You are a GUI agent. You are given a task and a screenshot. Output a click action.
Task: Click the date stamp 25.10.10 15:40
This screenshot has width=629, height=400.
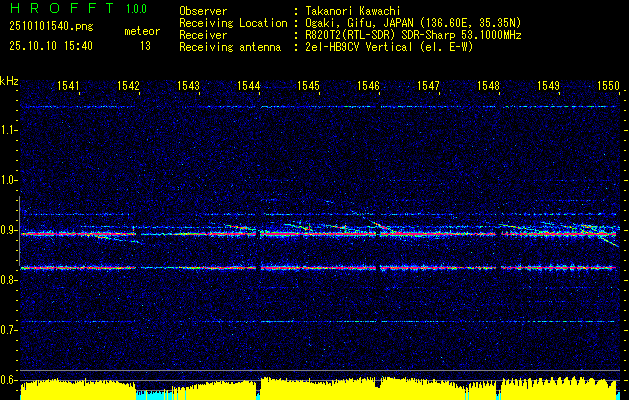[51, 46]
